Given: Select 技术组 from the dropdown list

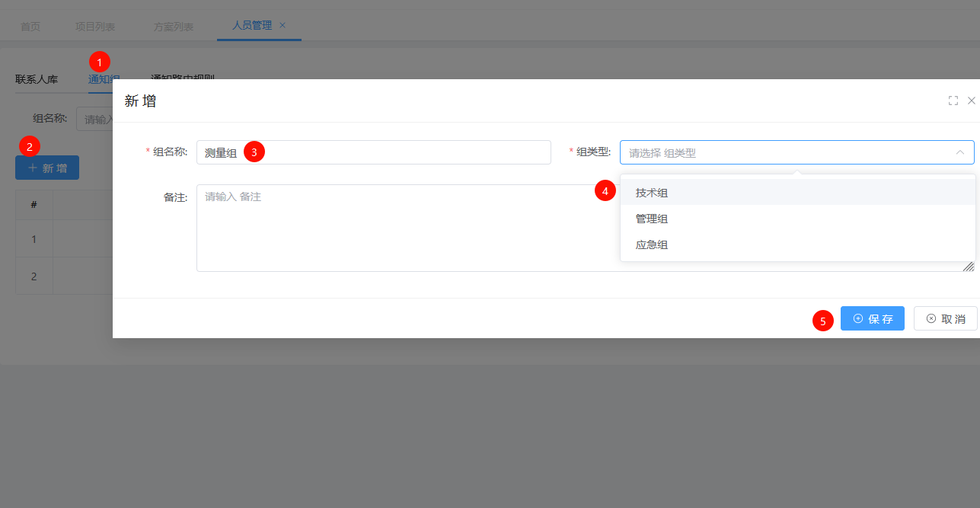Looking at the screenshot, I should (x=652, y=193).
